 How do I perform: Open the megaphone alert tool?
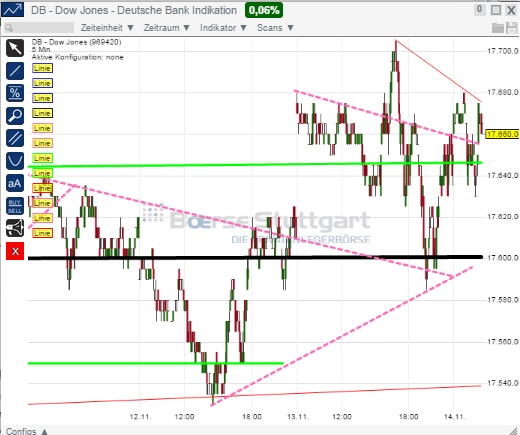click(x=15, y=228)
